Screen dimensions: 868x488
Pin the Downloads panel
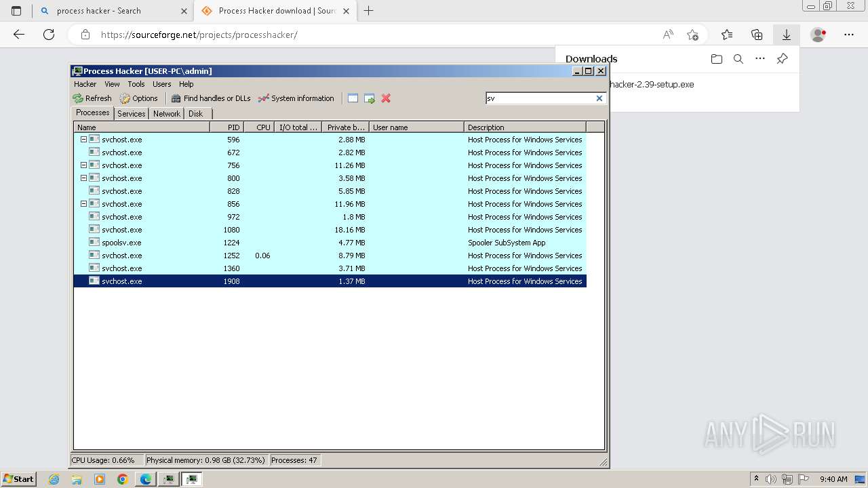(782, 59)
